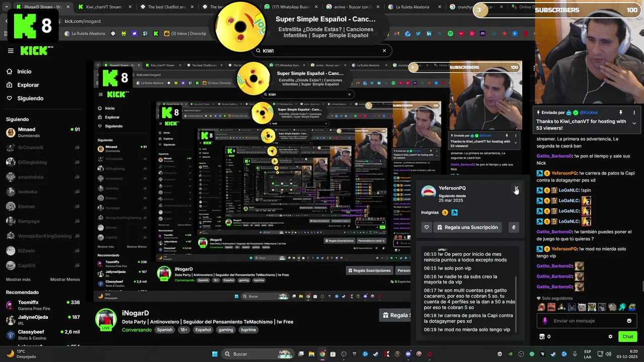Viewport: 644px width, 362px height.
Task: Open Inbox | Donoclip bookmark
Action: 186,34
